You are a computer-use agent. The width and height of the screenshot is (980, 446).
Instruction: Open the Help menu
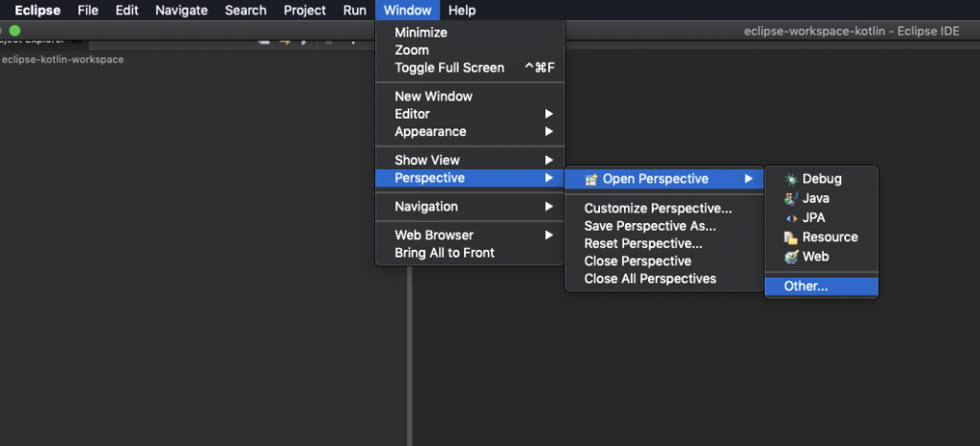461,11
